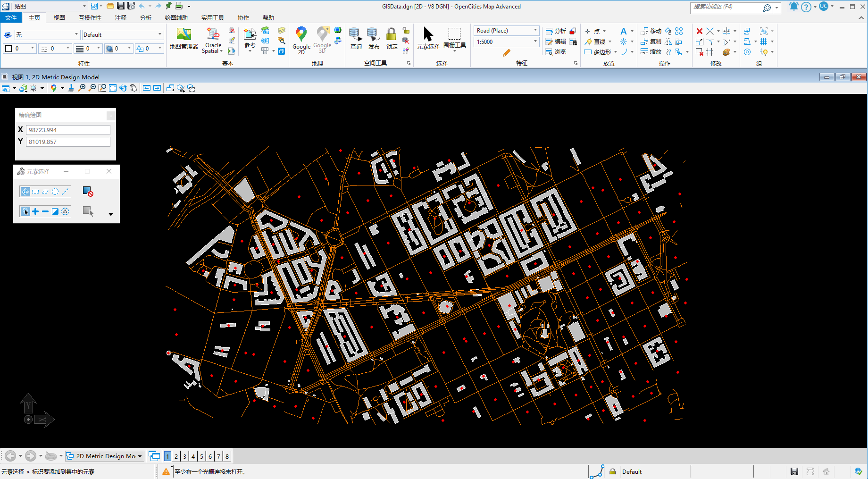Toggle circle selection mode in 元素选择 panel
Viewport: 868px width, 479px height.
pyautogui.click(x=55, y=191)
